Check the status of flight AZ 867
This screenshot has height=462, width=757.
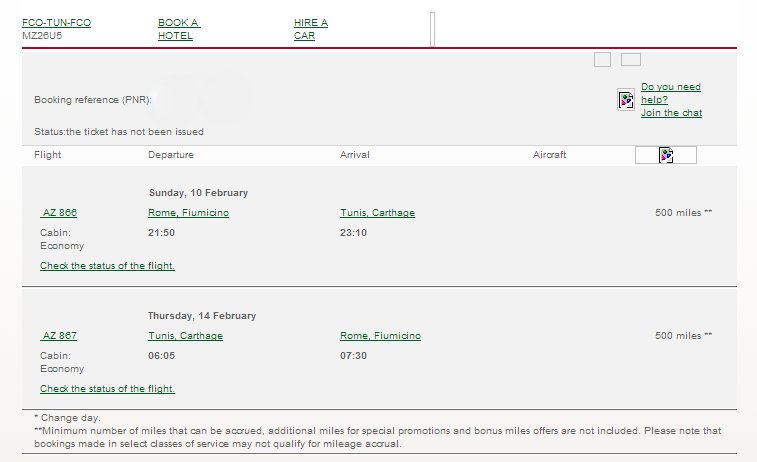point(107,389)
